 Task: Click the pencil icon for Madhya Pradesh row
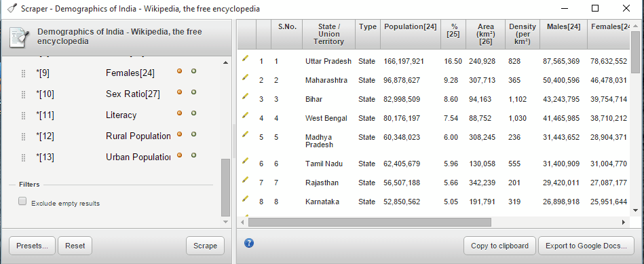click(245, 134)
